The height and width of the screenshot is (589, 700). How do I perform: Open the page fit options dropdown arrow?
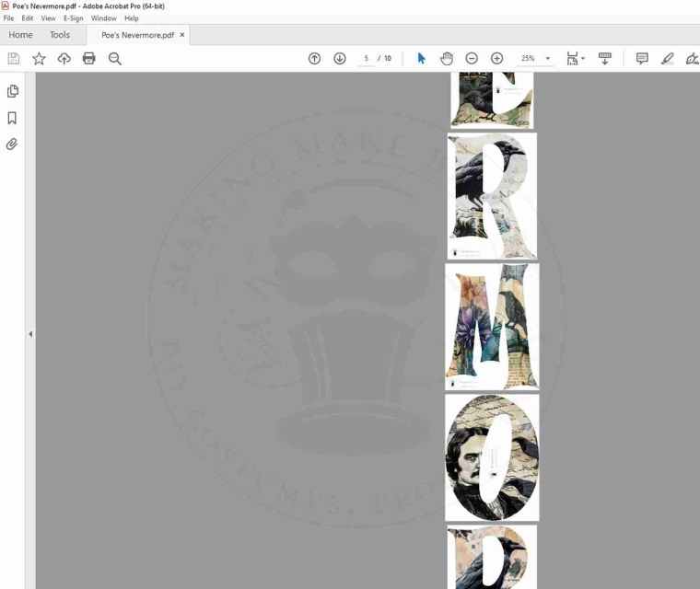pyautogui.click(x=583, y=59)
